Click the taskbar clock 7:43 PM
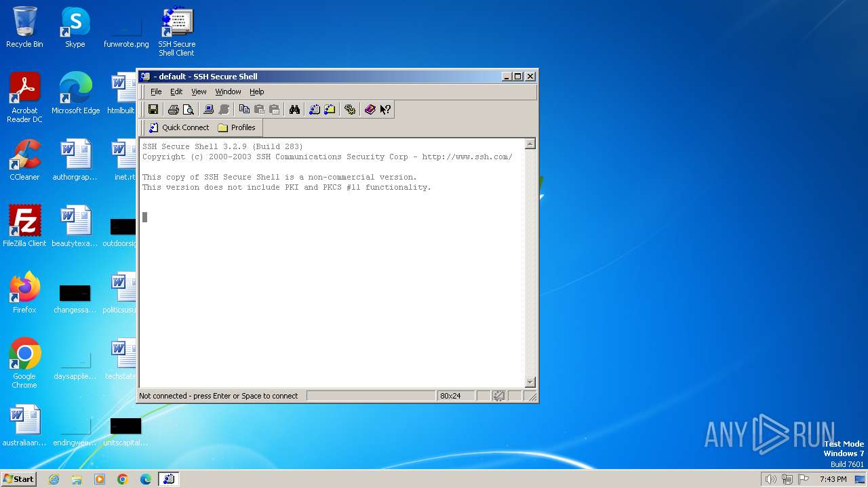The image size is (868, 488). (833, 479)
